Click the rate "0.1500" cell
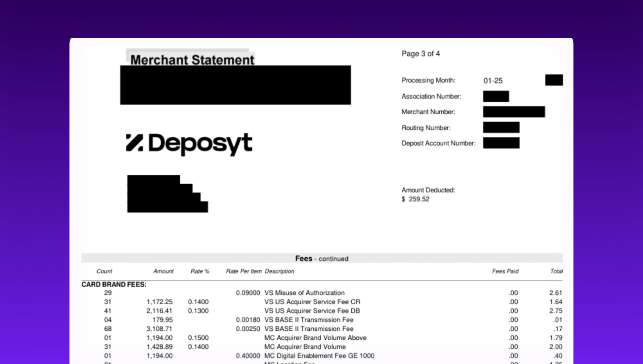643x364 pixels. tap(198, 338)
